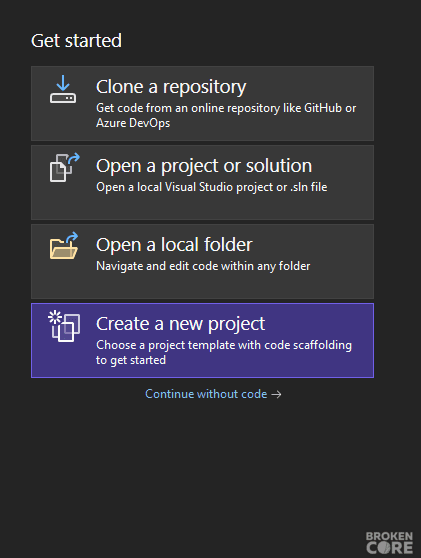The image size is (421, 558).
Task: Click the Open a project or solution icon
Action: click(65, 167)
